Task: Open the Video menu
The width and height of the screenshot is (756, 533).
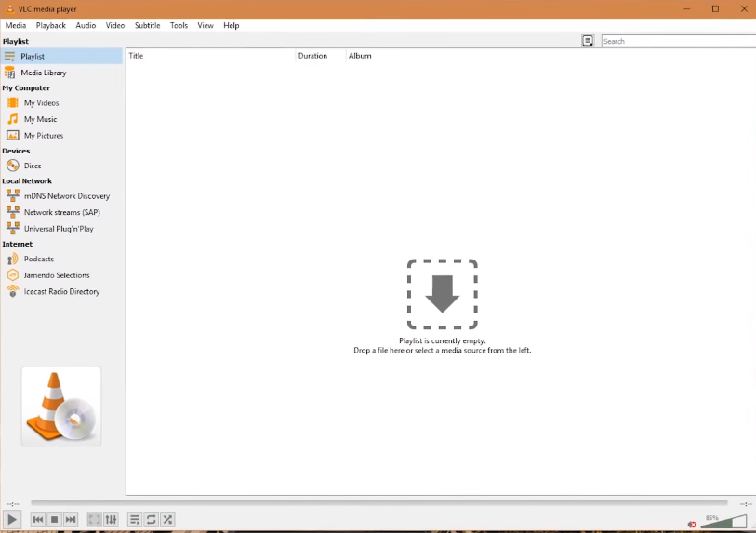Action: coord(115,25)
